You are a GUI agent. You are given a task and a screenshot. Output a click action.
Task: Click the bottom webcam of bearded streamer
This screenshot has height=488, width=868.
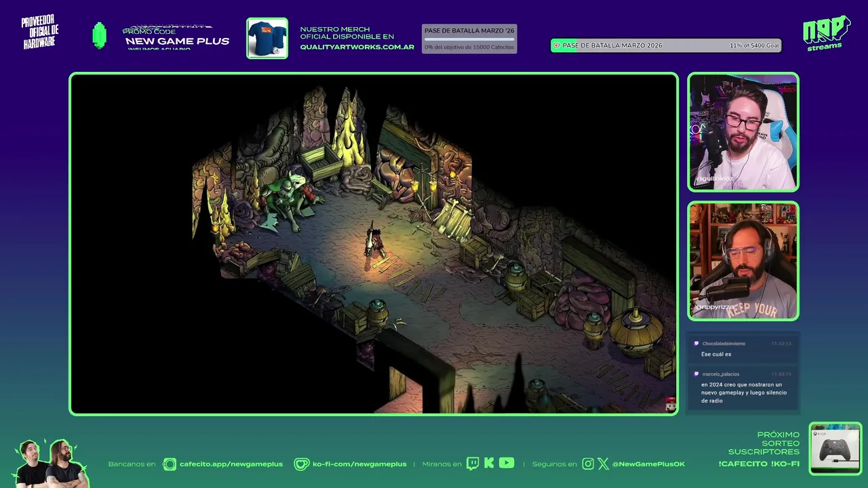(x=743, y=261)
